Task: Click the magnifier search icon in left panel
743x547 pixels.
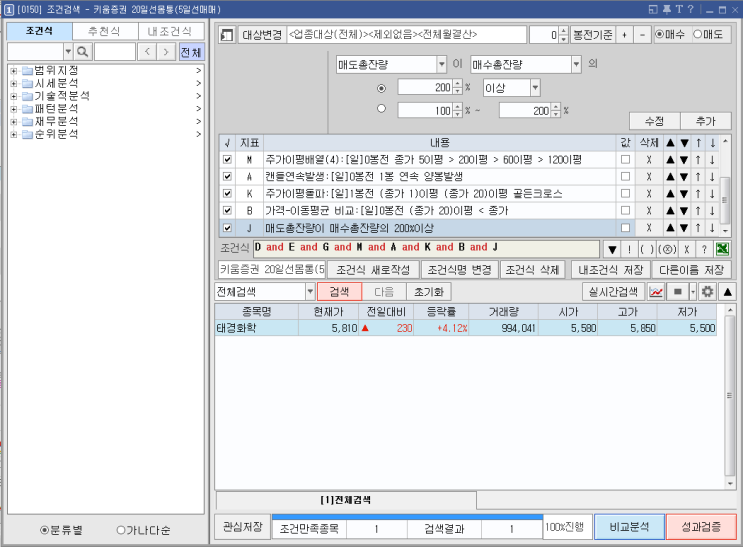Action: (82, 52)
